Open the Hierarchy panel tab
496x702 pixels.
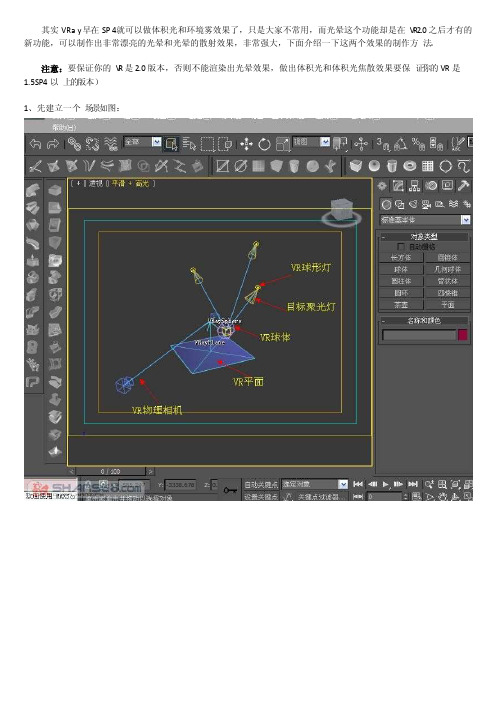click(415, 186)
